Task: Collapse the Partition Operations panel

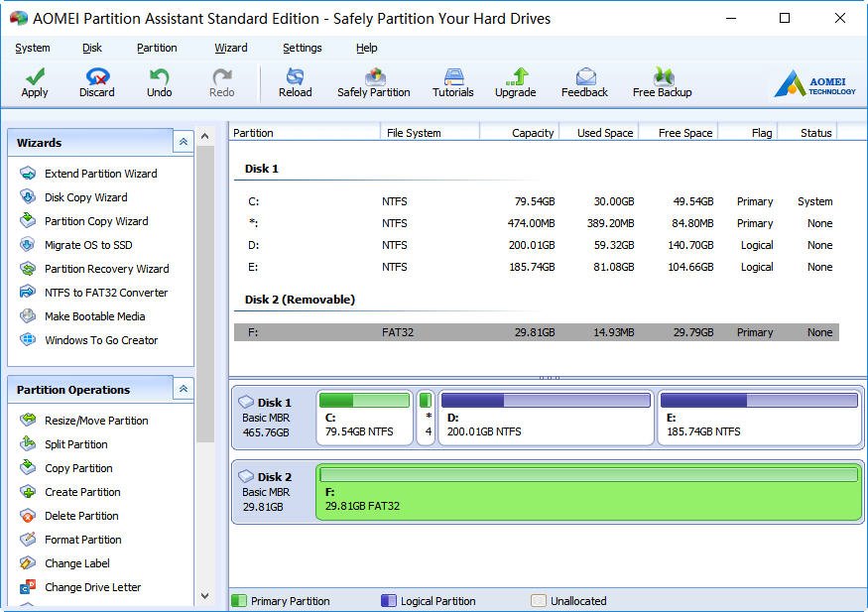Action: pyautogui.click(x=184, y=389)
